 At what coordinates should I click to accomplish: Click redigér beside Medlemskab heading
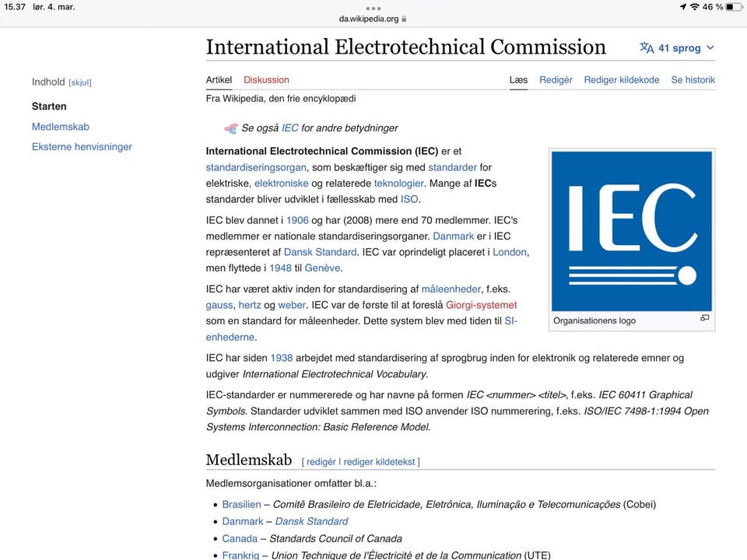[321, 462]
